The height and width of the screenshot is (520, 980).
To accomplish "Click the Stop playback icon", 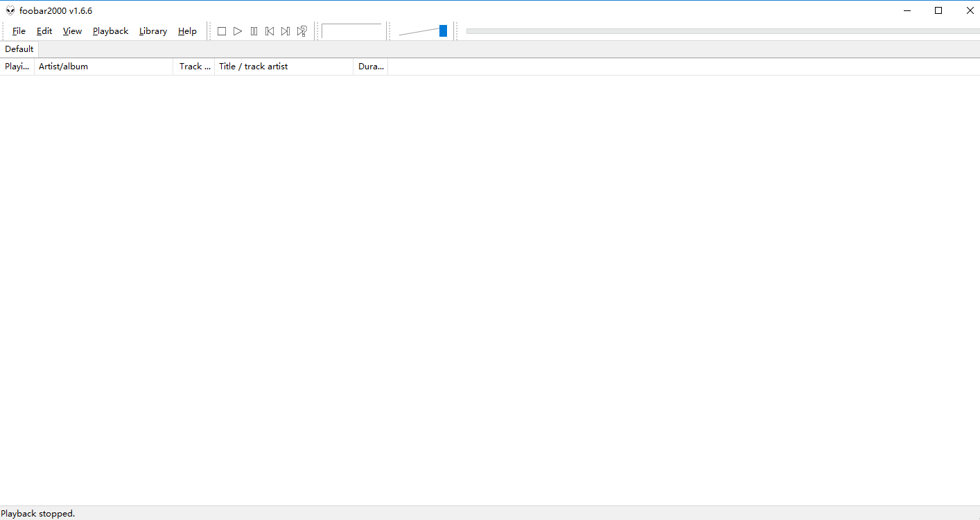I will (x=222, y=31).
